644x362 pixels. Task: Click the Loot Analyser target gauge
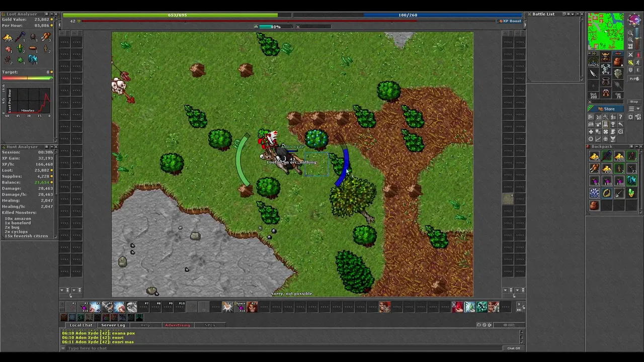(27, 78)
